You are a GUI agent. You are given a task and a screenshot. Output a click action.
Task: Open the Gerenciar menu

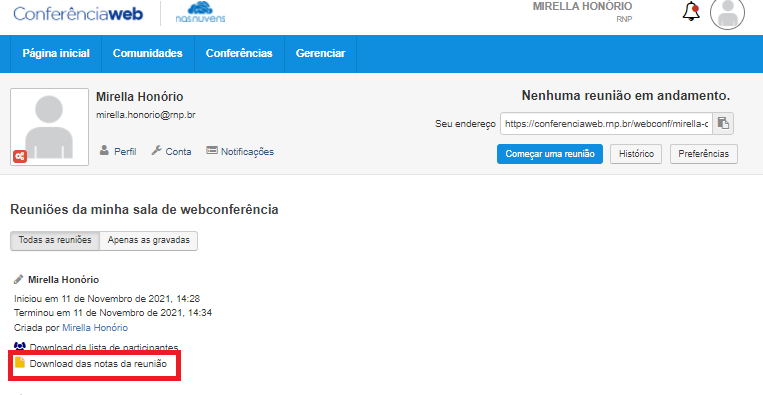tap(320, 54)
